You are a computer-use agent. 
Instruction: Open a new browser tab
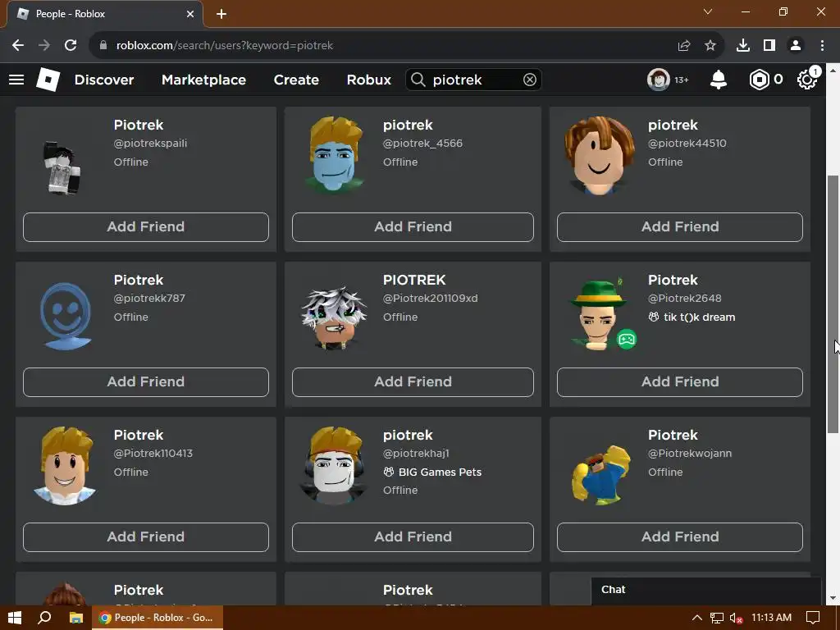[x=221, y=14]
